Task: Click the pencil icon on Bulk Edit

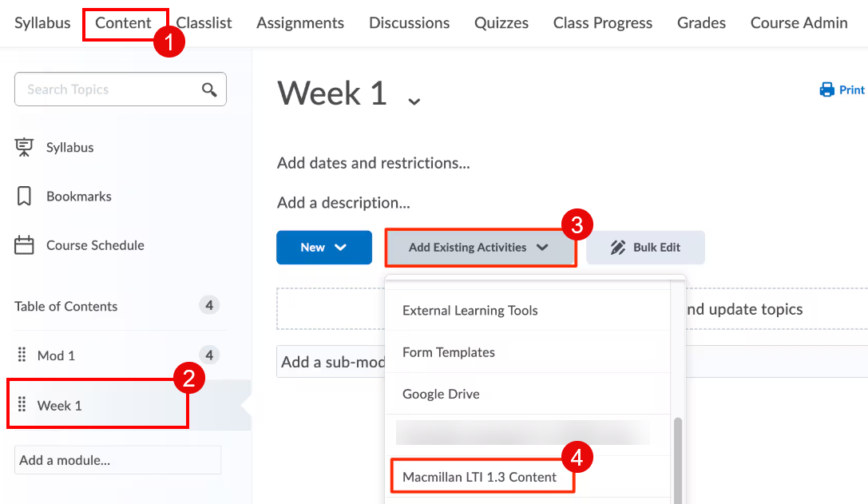Action: (616, 247)
